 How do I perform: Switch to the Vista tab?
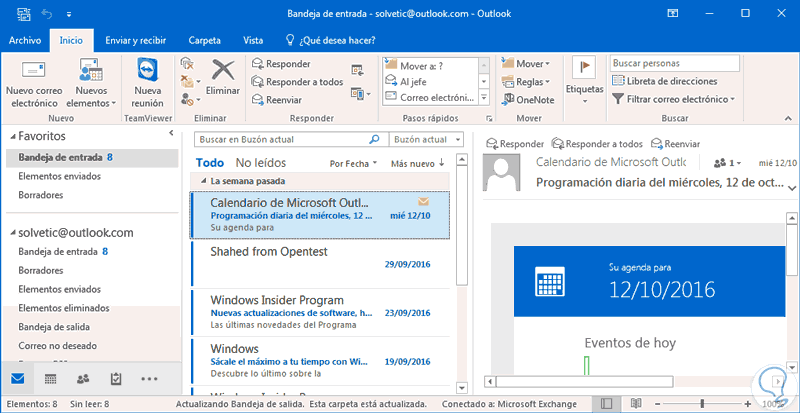(253, 40)
